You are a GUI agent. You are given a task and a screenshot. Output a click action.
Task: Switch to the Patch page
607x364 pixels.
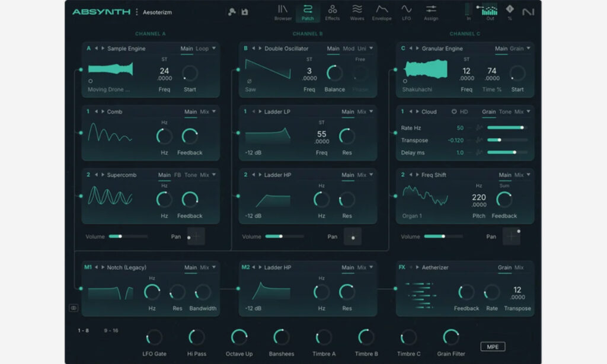(x=308, y=12)
